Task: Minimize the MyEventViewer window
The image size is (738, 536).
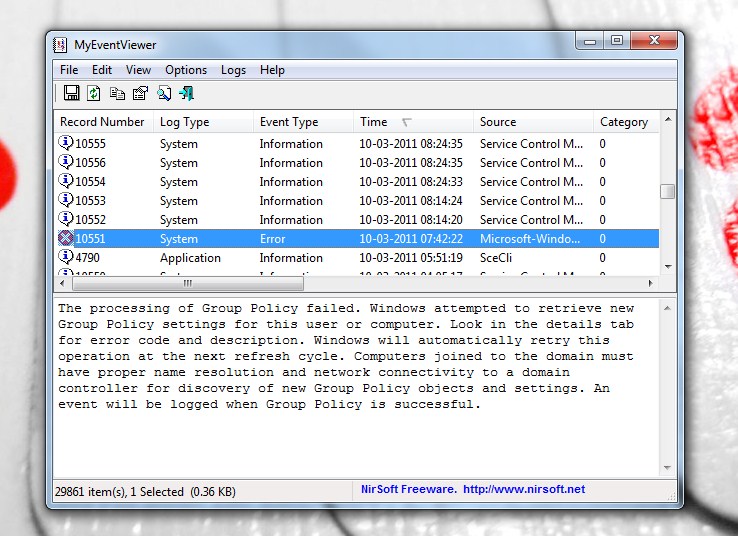Action: pyautogui.click(x=590, y=41)
